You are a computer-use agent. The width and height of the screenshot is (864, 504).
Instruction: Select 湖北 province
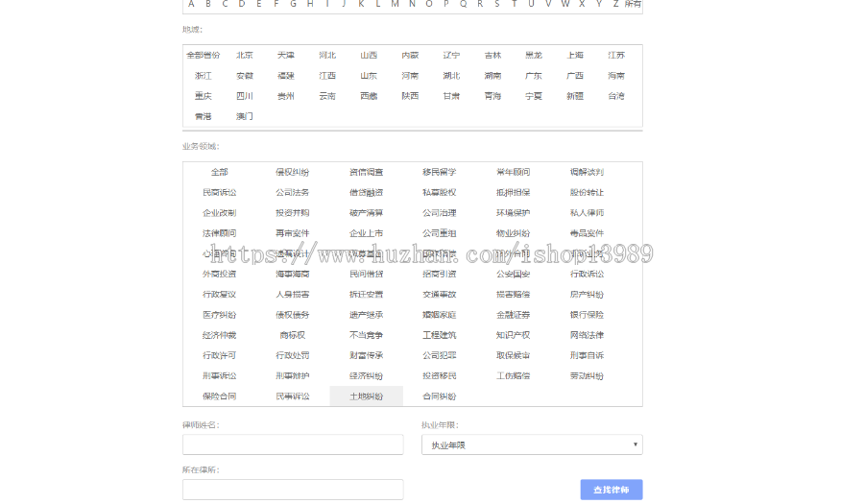pos(451,76)
